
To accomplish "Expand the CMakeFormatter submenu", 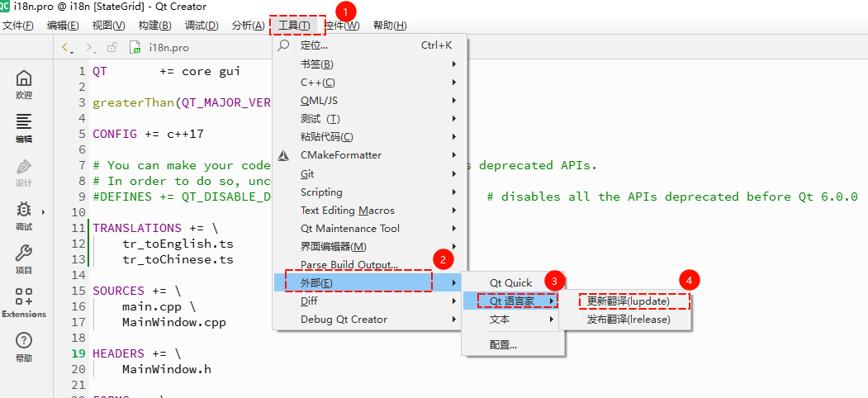I will pyautogui.click(x=370, y=155).
